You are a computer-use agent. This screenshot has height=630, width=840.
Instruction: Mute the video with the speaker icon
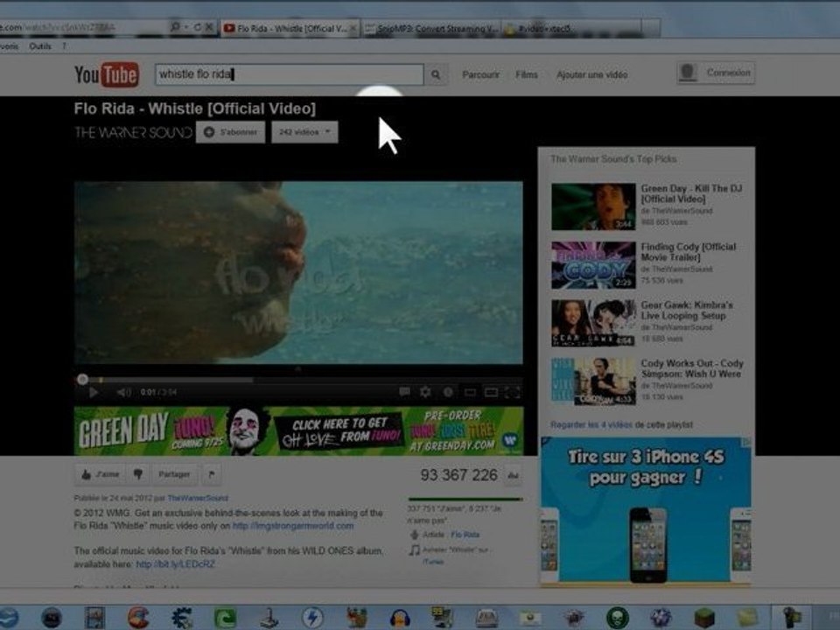[123, 393]
